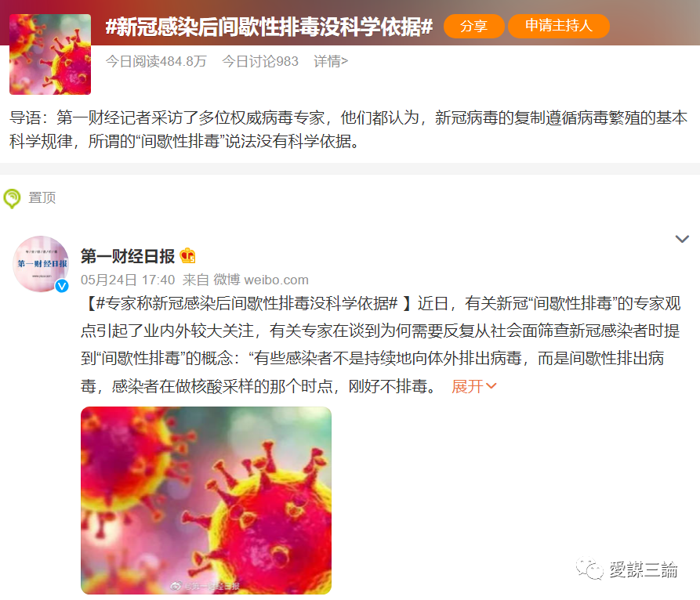Expand the full post with 展开

473,386
